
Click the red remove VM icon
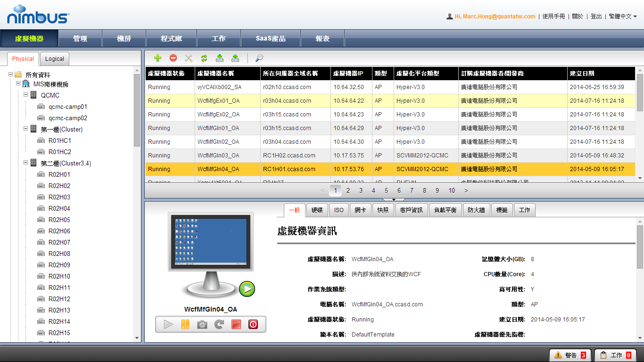click(x=173, y=58)
